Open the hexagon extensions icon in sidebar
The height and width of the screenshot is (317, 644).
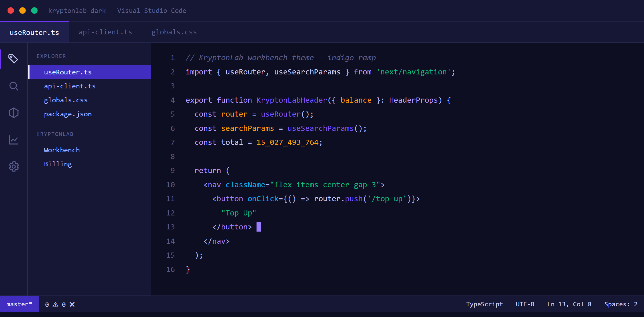point(13,113)
